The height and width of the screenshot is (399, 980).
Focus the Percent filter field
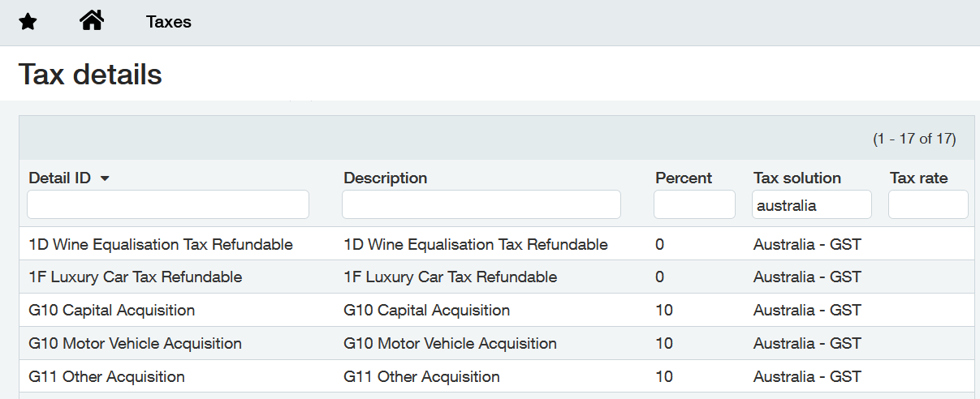694,204
